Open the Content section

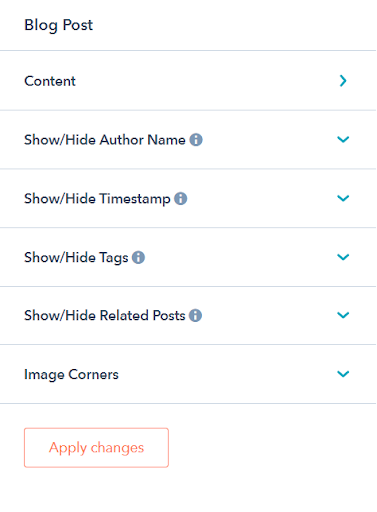(x=188, y=81)
